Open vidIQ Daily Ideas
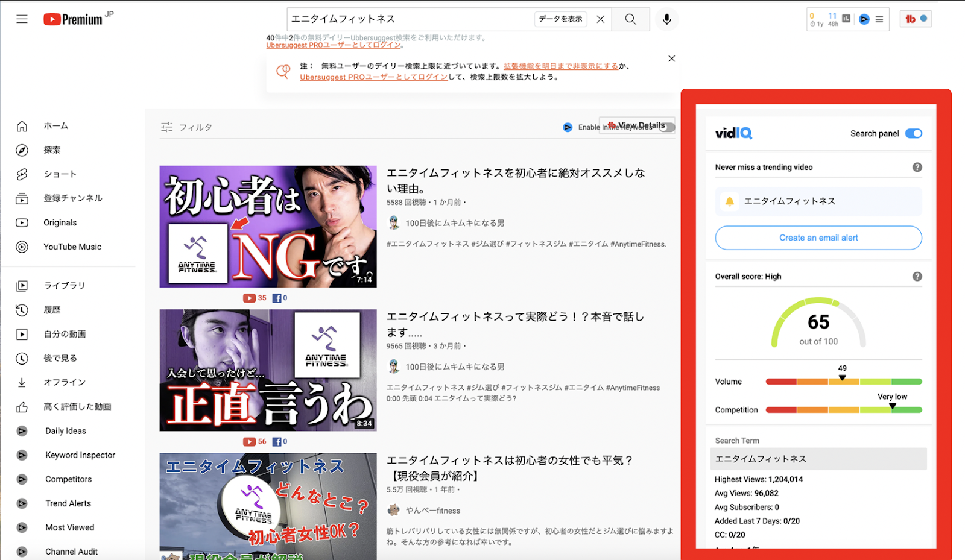965x560 pixels. [x=66, y=431]
